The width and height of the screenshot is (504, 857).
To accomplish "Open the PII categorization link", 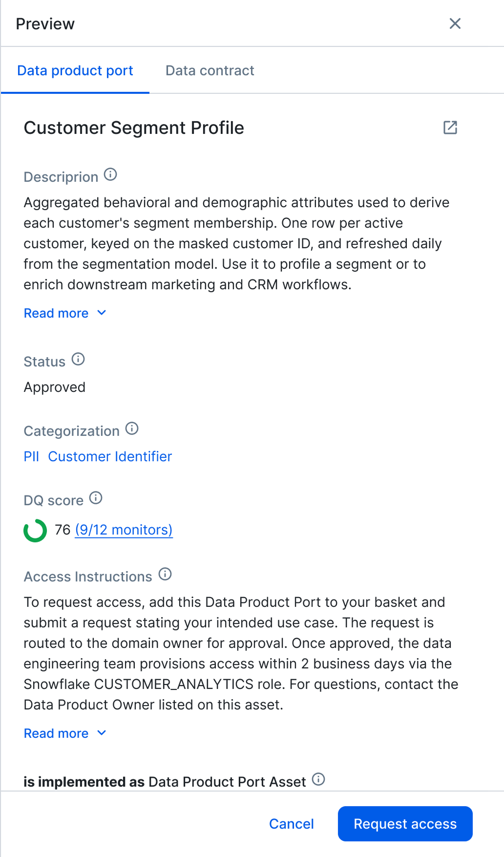I will 31,456.
